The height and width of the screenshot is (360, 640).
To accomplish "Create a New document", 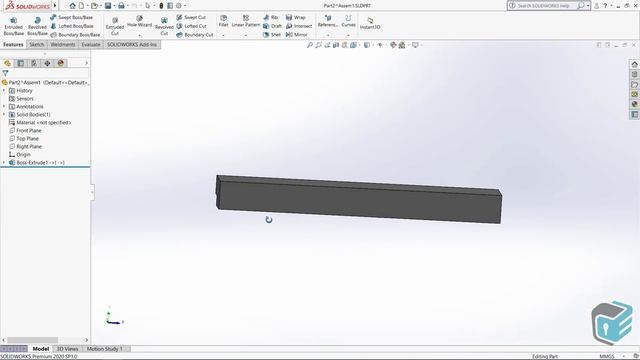I will pyautogui.click(x=82, y=6).
